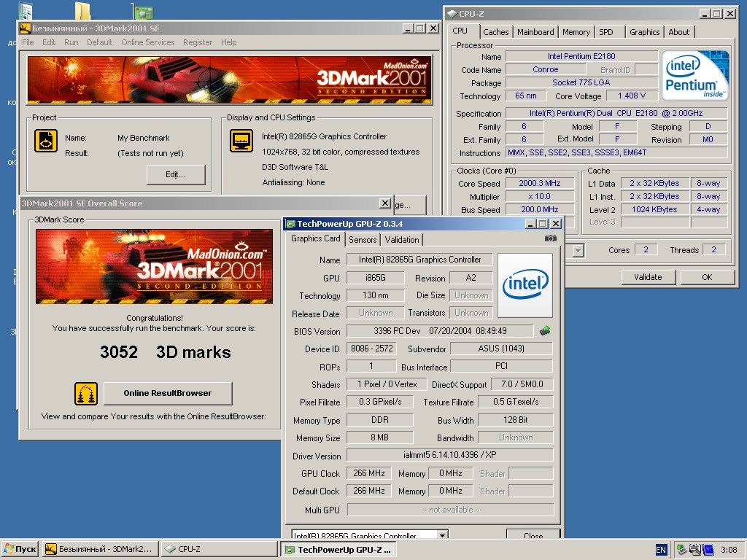The width and height of the screenshot is (747, 560).
Task: Select Graphics Card tab in GPU-Z
Action: (315, 238)
